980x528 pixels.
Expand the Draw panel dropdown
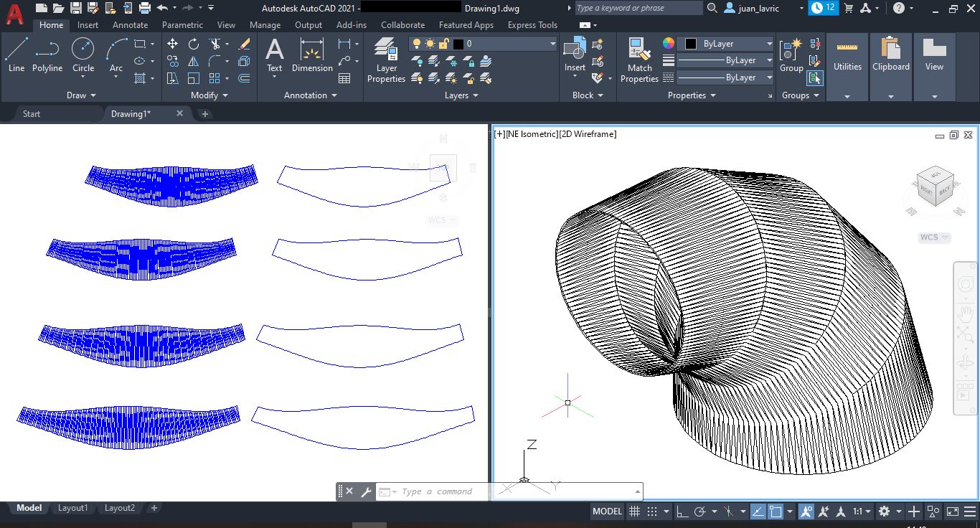point(80,95)
